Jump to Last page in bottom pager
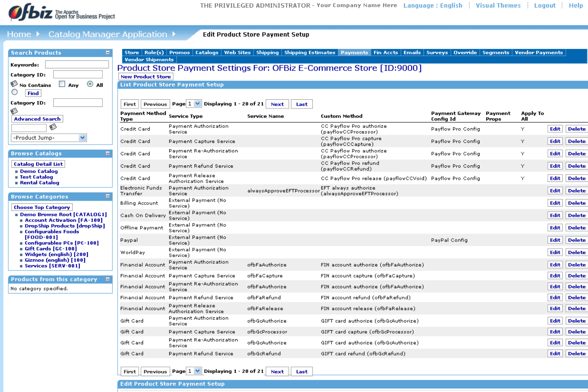Screen dimensions: 588x392 pos(302,371)
